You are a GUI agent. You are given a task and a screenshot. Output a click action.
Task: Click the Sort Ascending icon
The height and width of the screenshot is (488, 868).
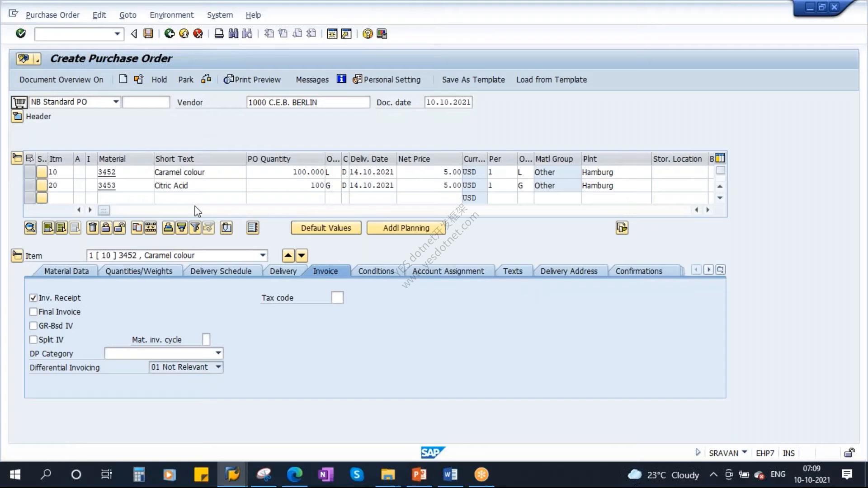pyautogui.click(x=168, y=228)
